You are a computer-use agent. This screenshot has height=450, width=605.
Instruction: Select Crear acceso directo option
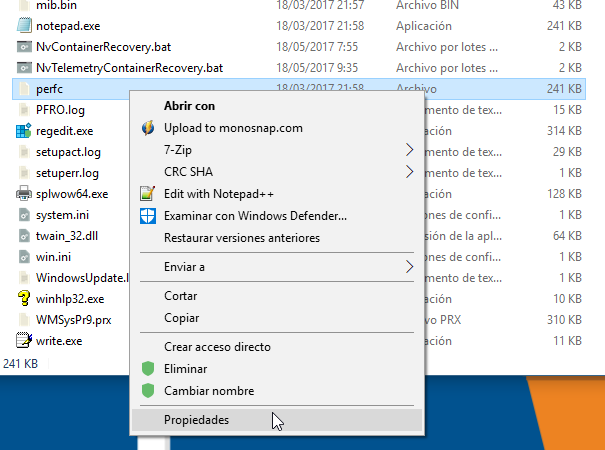click(x=217, y=347)
